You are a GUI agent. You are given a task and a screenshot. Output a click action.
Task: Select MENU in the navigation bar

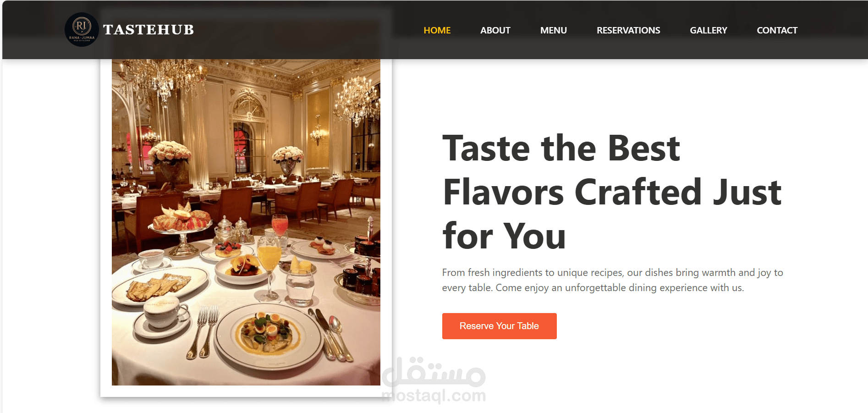pos(553,30)
